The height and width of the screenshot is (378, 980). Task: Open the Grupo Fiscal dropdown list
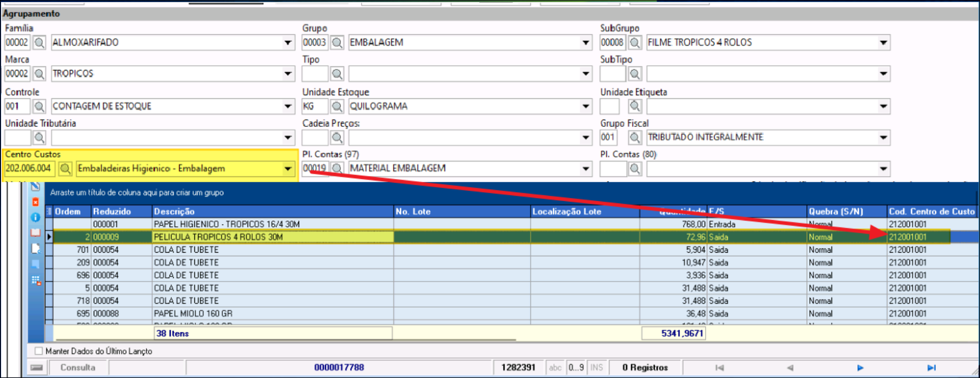pos(883,137)
